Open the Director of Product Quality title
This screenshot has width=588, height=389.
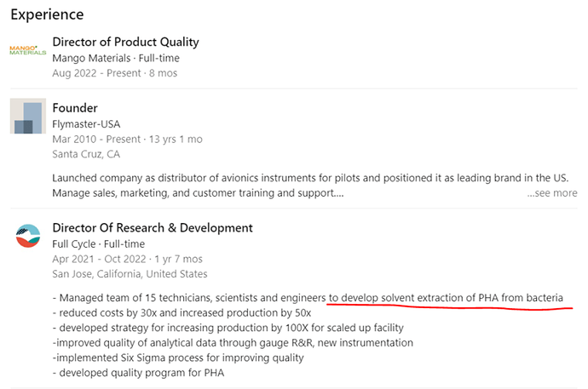(125, 42)
